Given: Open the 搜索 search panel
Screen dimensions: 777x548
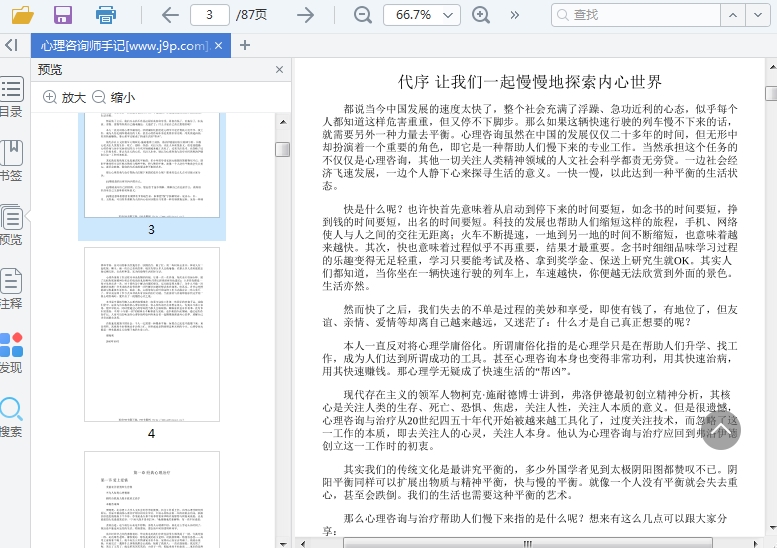Looking at the screenshot, I should point(11,417).
